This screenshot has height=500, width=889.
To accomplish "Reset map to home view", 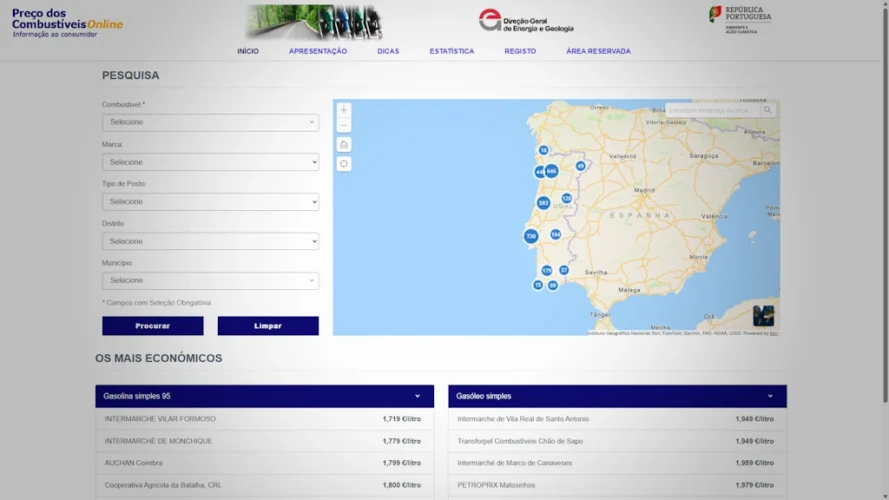I will [x=344, y=145].
